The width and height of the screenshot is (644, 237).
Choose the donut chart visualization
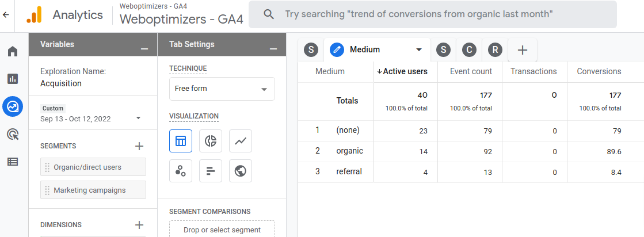click(211, 141)
